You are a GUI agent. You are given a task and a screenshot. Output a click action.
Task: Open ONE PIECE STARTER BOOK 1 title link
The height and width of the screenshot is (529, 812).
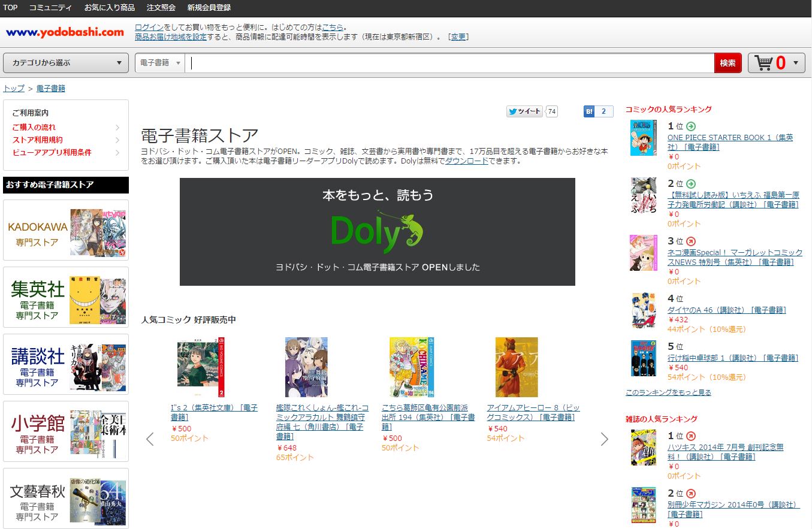(x=730, y=142)
